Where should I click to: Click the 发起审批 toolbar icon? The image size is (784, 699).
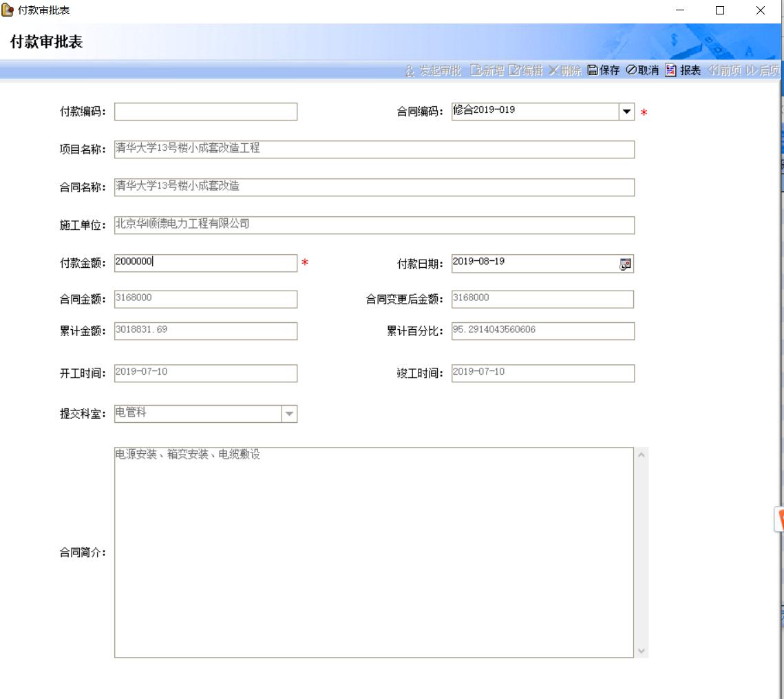[x=410, y=70]
